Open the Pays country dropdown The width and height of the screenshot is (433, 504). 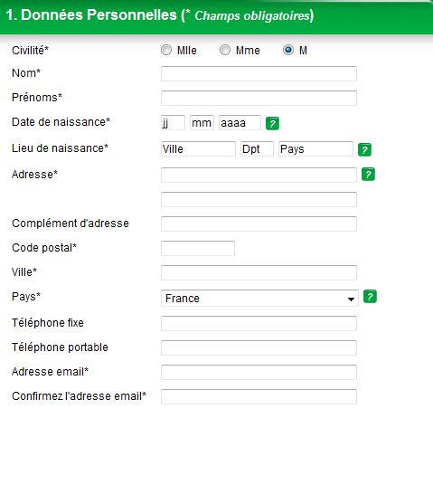pos(259,299)
